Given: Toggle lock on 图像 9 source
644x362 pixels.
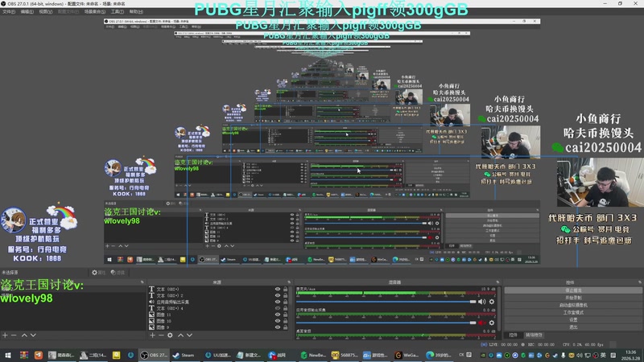Looking at the screenshot, I should (x=286, y=327).
